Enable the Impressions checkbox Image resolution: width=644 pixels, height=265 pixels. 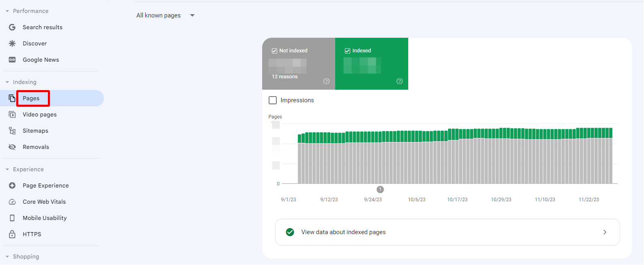pyautogui.click(x=273, y=100)
